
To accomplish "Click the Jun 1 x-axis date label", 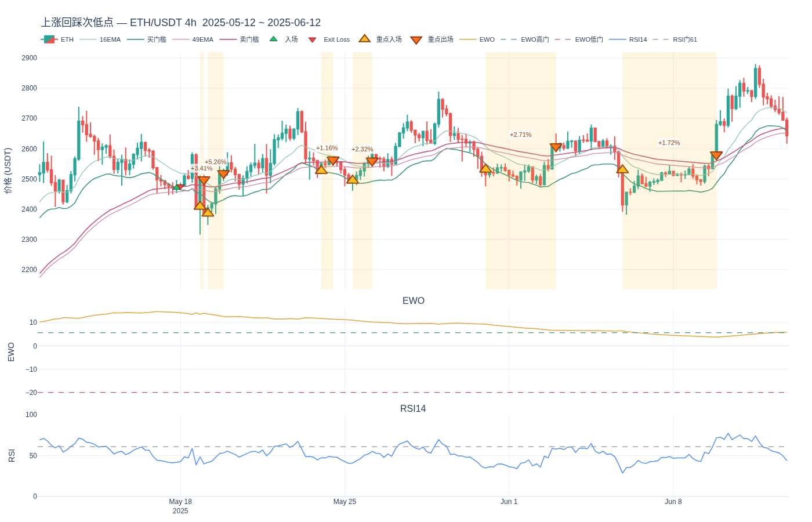I will [x=509, y=502].
